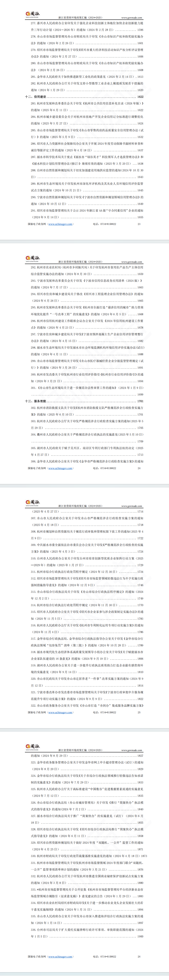The width and height of the screenshot is (169, 980).
Task: Click the Govmade logo on page 26 header
Action: (32, 747)
